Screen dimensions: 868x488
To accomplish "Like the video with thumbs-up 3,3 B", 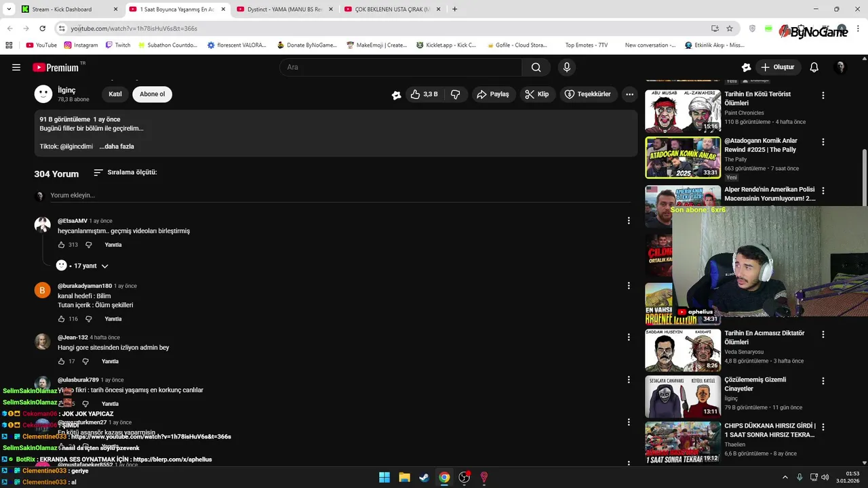I will pos(424,94).
